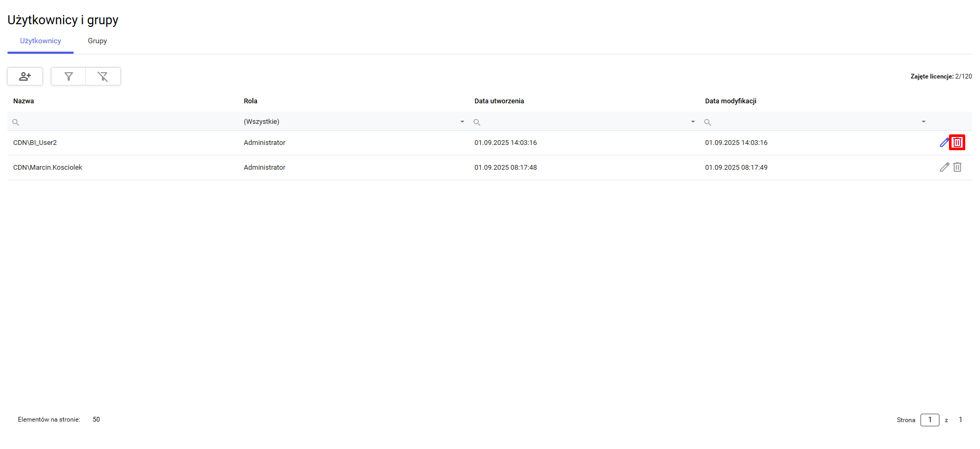
Task: Sort by the Nazwa column header
Action: click(x=24, y=101)
